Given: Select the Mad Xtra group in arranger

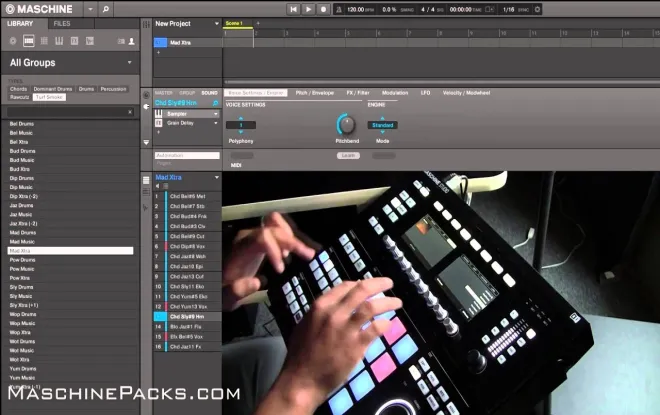Looking at the screenshot, I should point(188,43).
